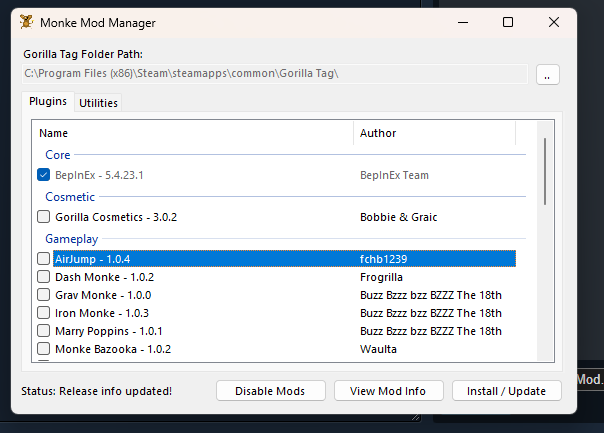Check the Dash Monke mod box
The height and width of the screenshot is (433, 604).
point(44,277)
